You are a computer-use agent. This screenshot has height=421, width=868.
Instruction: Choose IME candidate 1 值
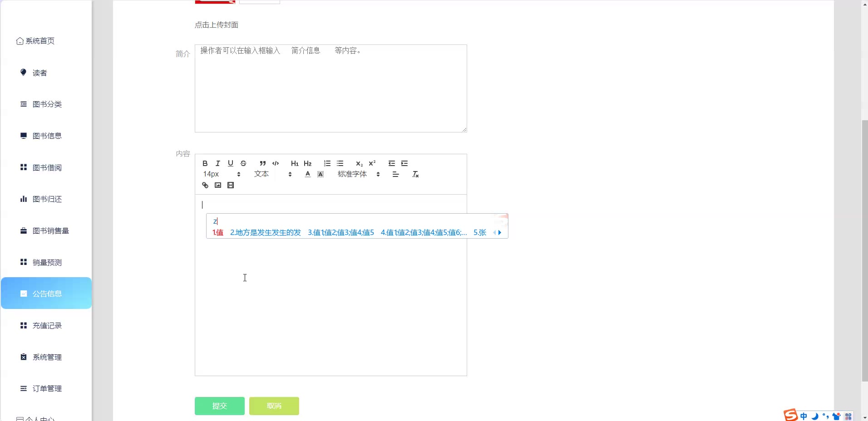coord(218,233)
